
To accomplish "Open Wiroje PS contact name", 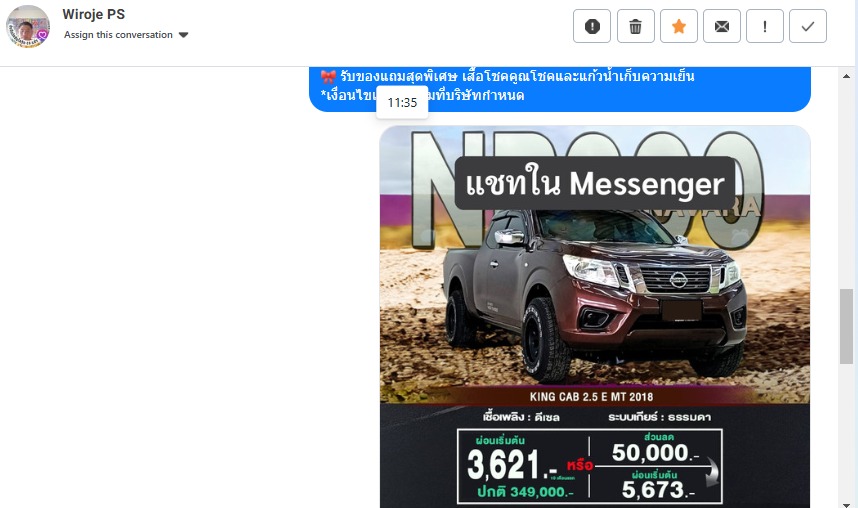I will 94,14.
